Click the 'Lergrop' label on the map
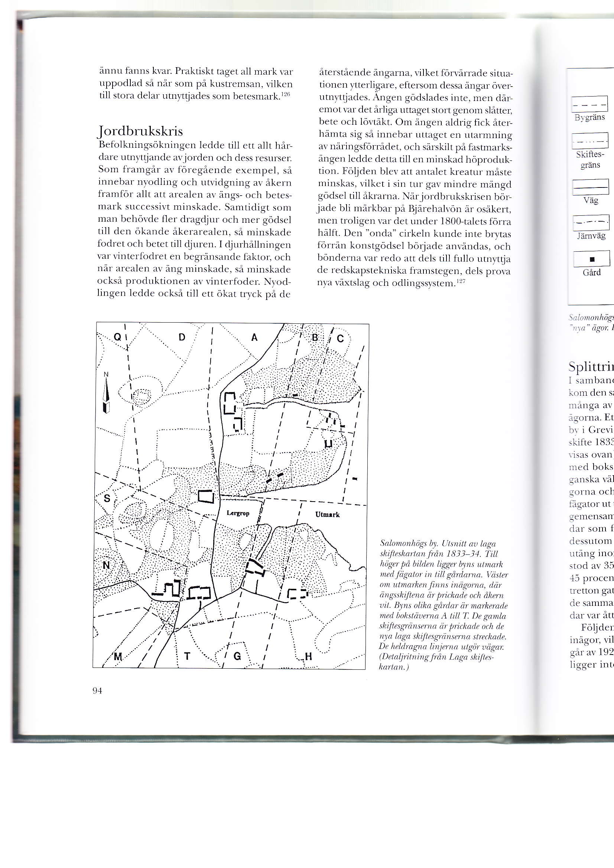 (x=238, y=513)
